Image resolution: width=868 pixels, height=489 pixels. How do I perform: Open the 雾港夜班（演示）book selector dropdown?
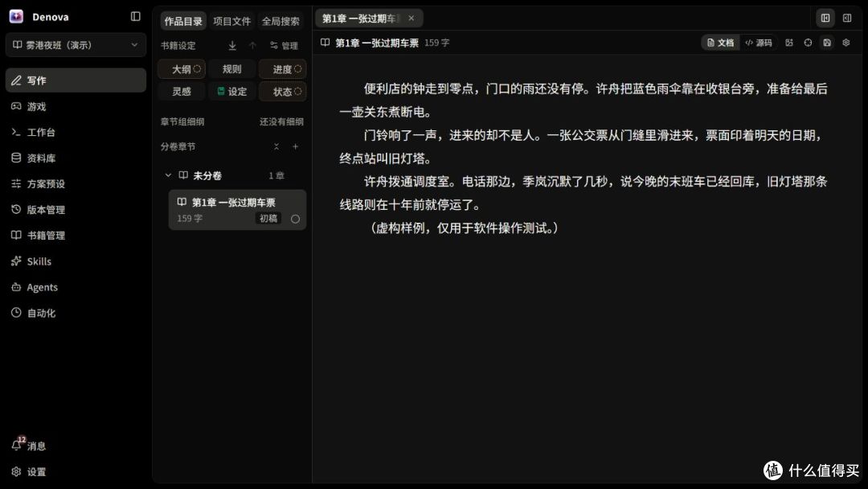click(76, 45)
